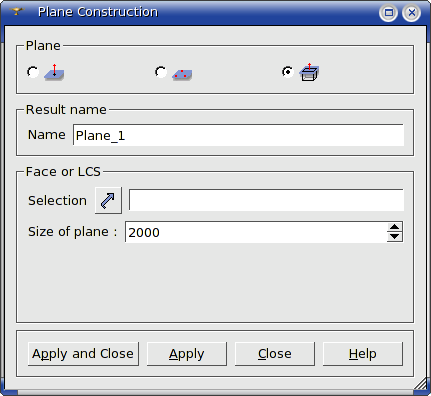Maximize the Plane Construction dialog
431x396 pixels.
tap(389, 13)
